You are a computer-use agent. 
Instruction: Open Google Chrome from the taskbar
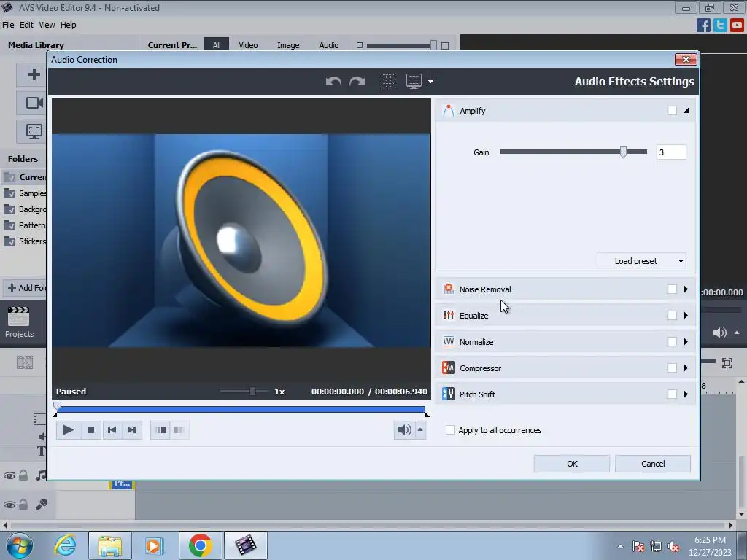(200, 545)
